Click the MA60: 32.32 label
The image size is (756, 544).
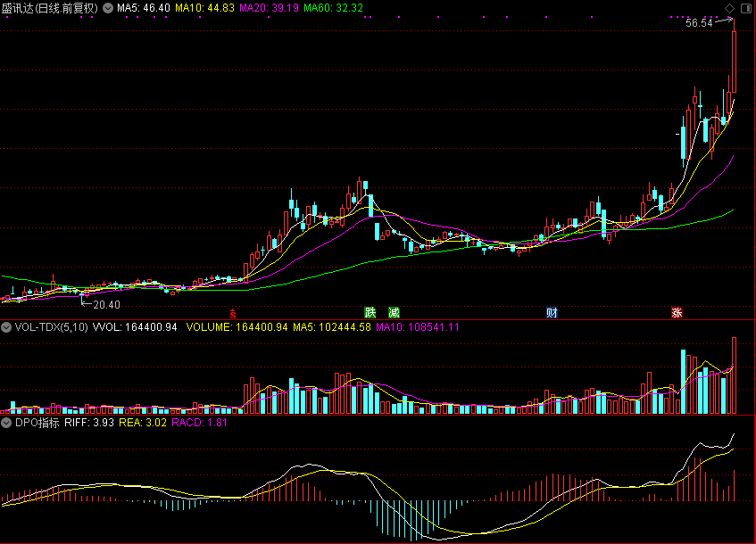point(333,8)
